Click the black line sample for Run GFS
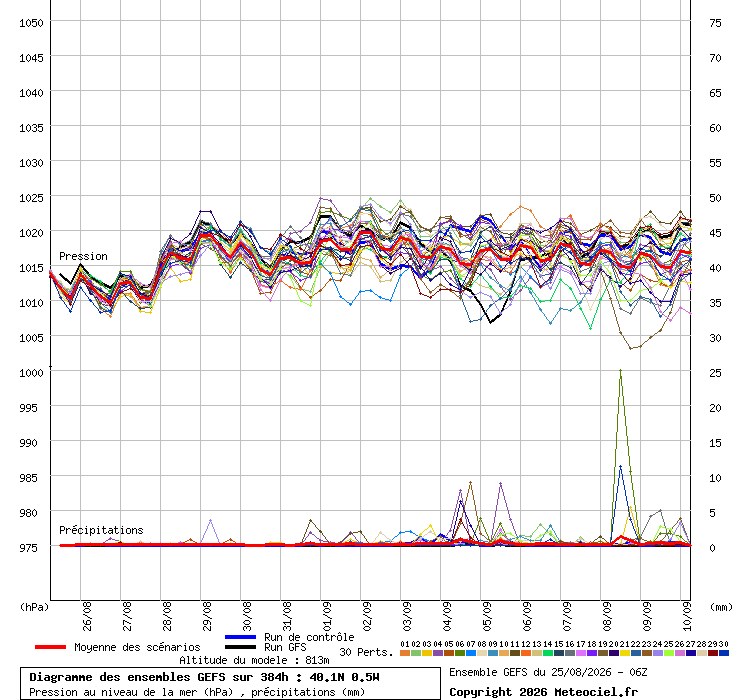Screen dimensions: 740x700 pyautogui.click(x=241, y=647)
